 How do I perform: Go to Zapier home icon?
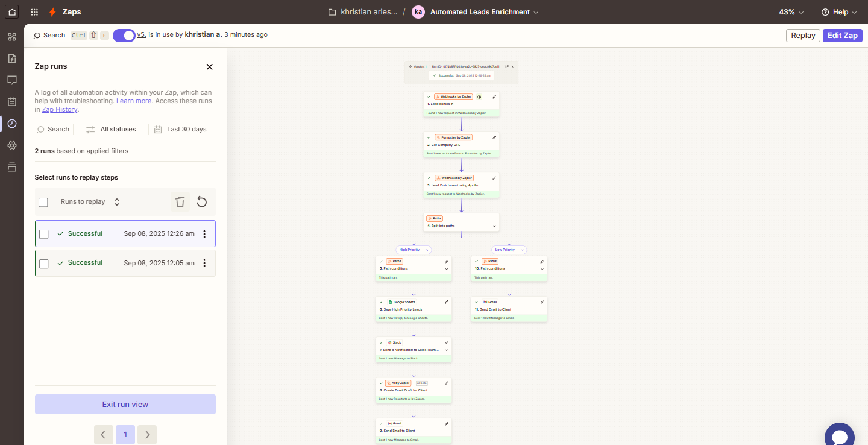click(12, 12)
